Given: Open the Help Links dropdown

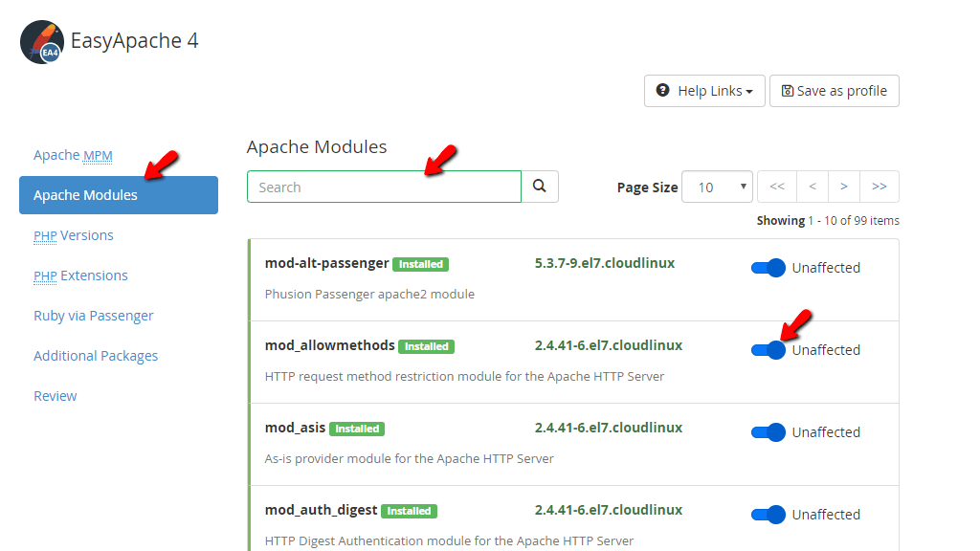Looking at the screenshot, I should pos(704,91).
